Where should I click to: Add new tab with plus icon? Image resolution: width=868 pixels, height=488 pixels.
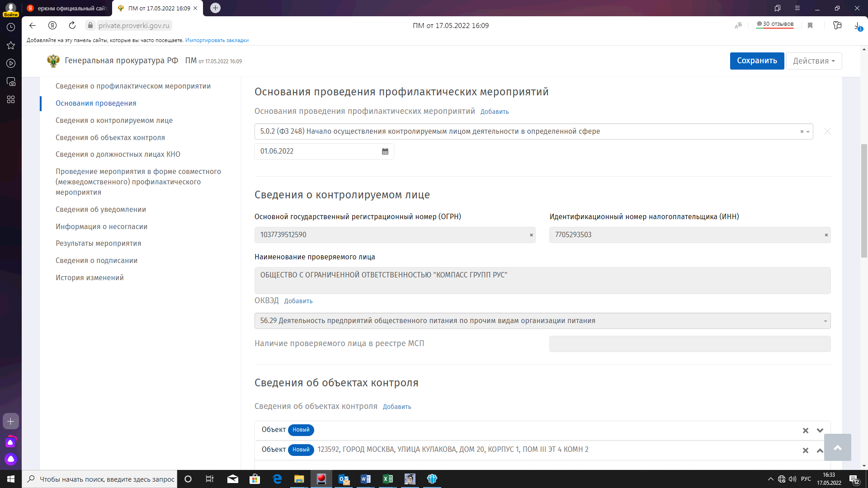tap(216, 8)
